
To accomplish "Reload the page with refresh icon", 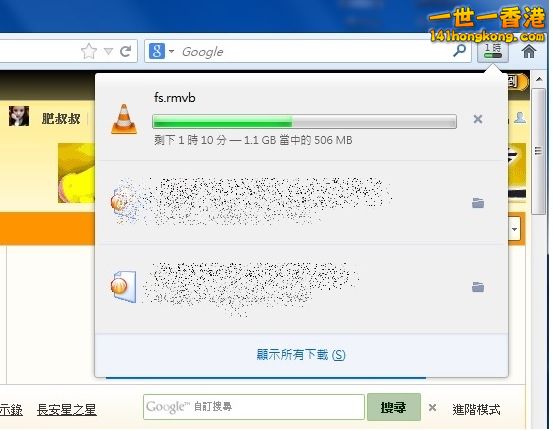I will coord(125,51).
